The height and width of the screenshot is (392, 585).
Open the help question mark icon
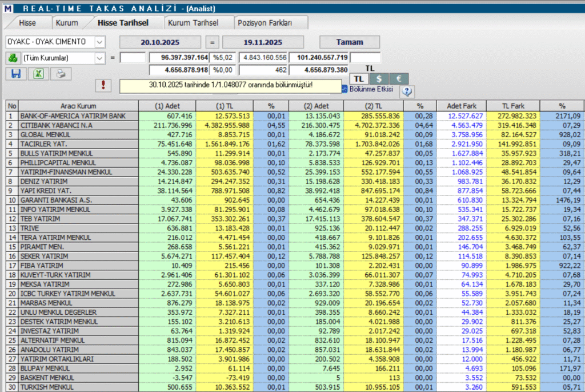pyautogui.click(x=407, y=91)
